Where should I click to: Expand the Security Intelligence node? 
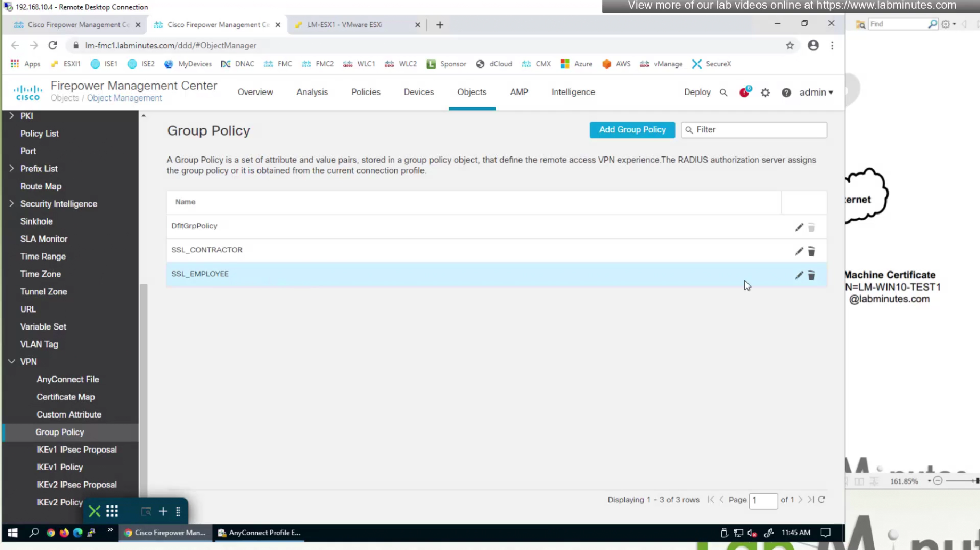point(12,204)
